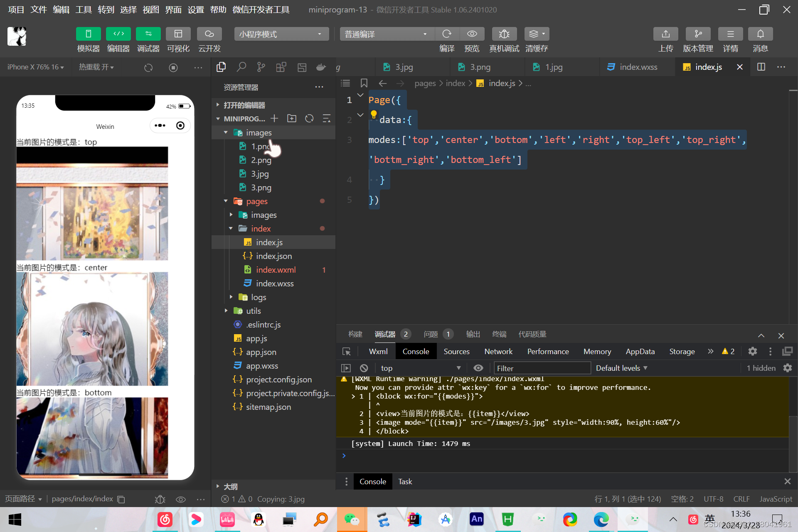Viewport: 798px width, 532px height.
Task: Click the console Filter input field
Action: [542, 368]
